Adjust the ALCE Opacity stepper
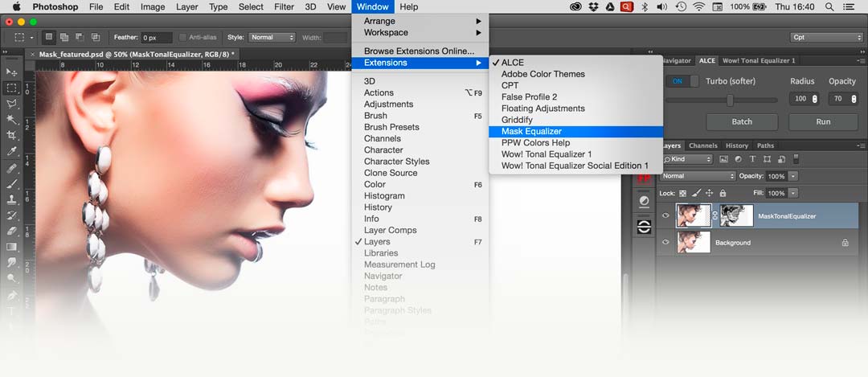This screenshot has height=377, width=868. click(853, 99)
